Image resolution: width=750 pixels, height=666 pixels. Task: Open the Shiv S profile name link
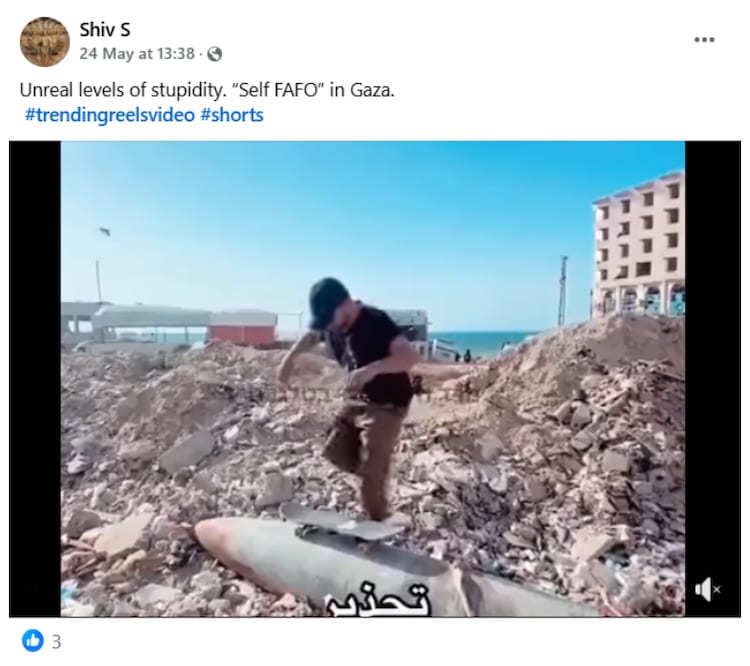pos(105,30)
